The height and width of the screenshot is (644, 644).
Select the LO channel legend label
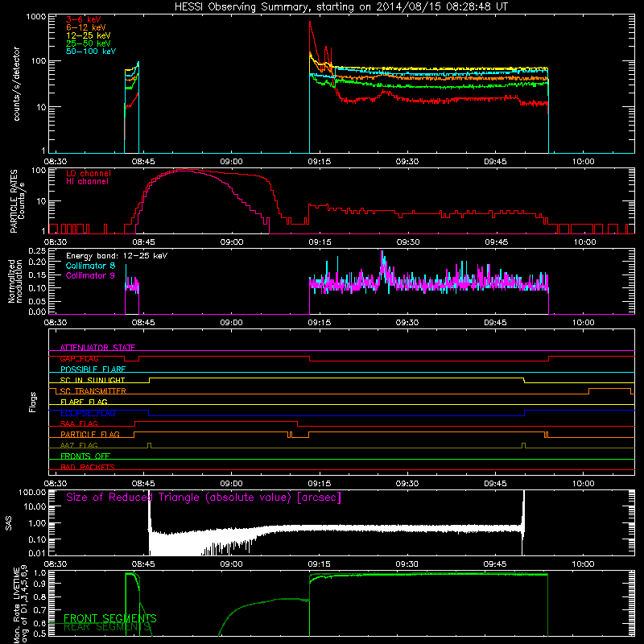[89, 173]
